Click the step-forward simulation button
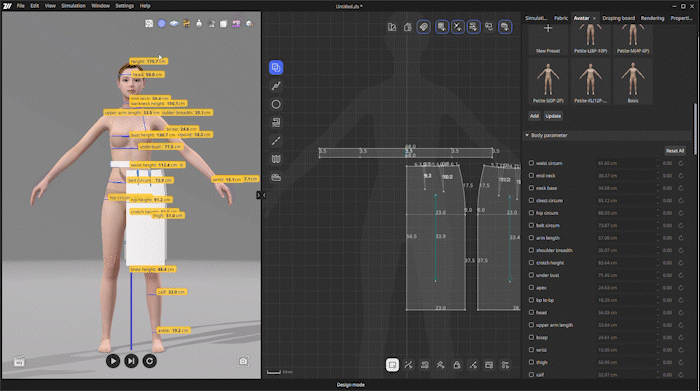Screen dimensions: 700x391 point(131,361)
